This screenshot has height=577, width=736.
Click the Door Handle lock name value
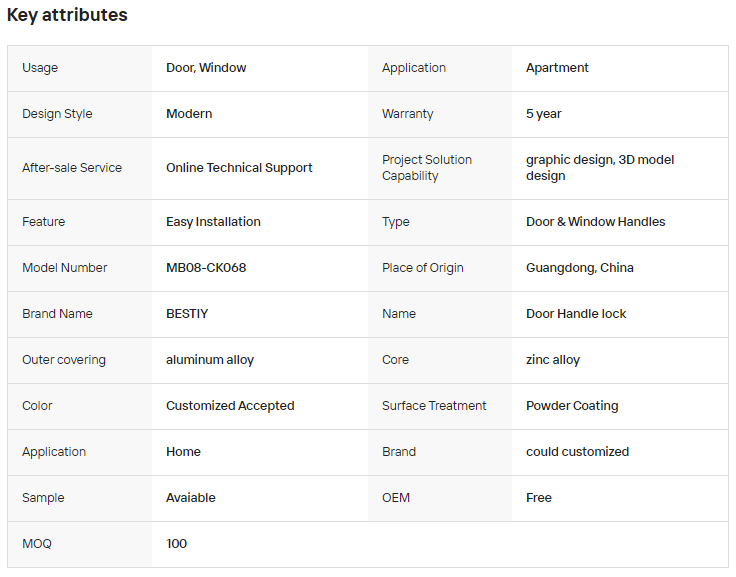tap(576, 314)
